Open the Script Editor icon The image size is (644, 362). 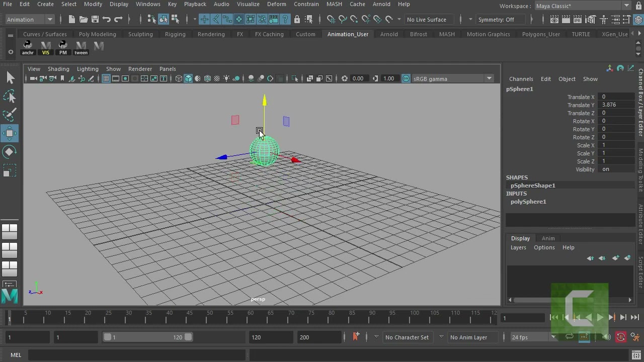coord(636,355)
